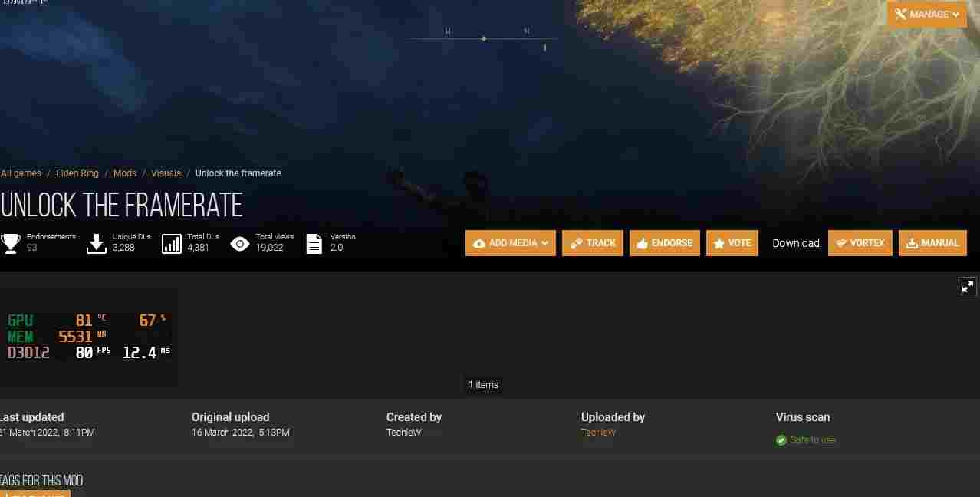Click the Safe to use virus scan link
The height and width of the screenshot is (497, 980).
813,440
